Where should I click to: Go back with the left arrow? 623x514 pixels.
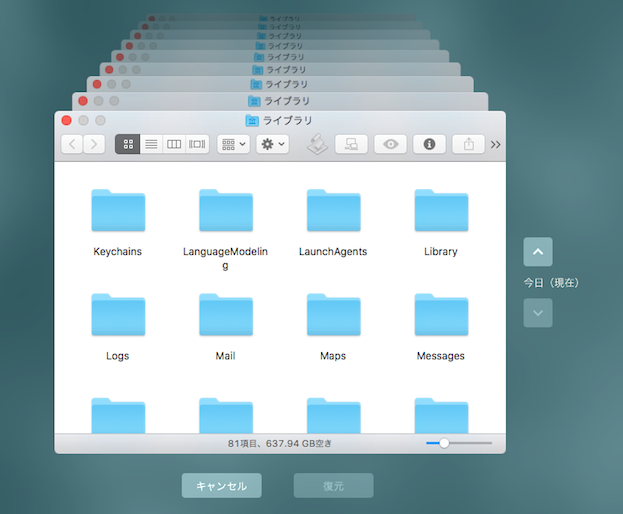click(72, 144)
